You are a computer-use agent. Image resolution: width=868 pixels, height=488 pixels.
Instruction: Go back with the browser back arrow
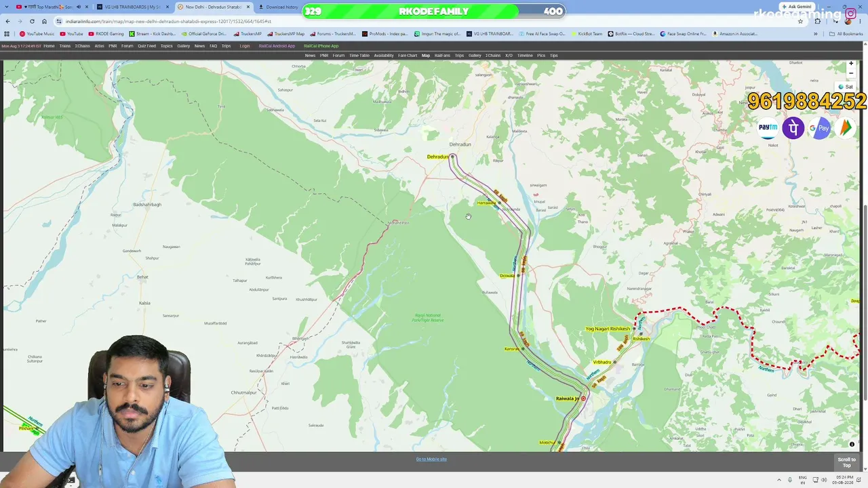[x=7, y=21]
